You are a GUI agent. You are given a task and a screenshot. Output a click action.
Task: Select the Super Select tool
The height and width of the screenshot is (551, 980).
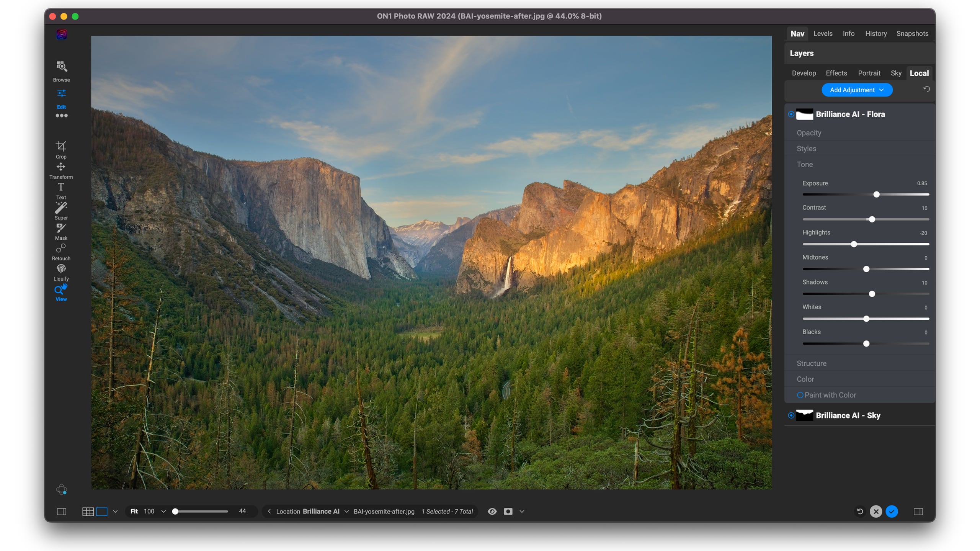pyautogui.click(x=61, y=211)
